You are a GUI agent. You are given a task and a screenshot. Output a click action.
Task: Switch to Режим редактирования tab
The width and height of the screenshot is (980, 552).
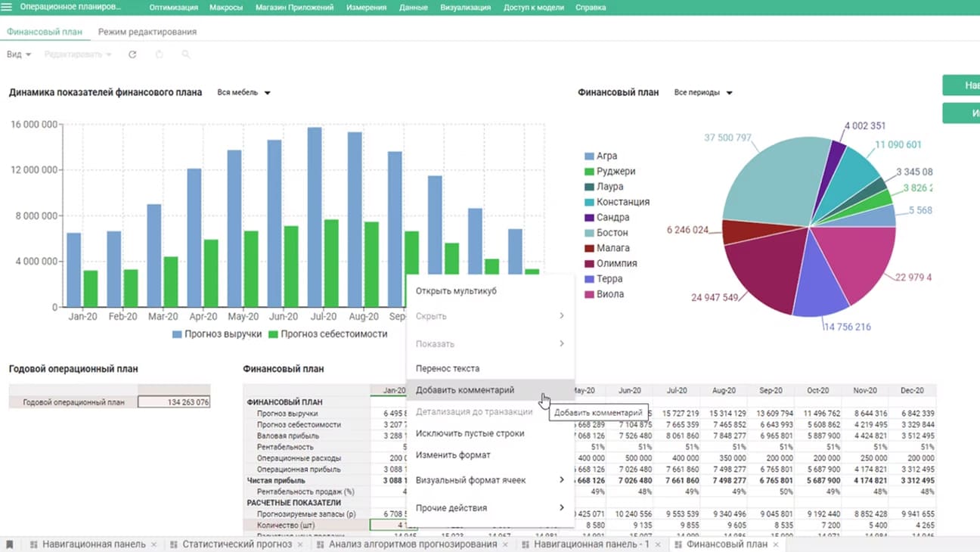[147, 32]
